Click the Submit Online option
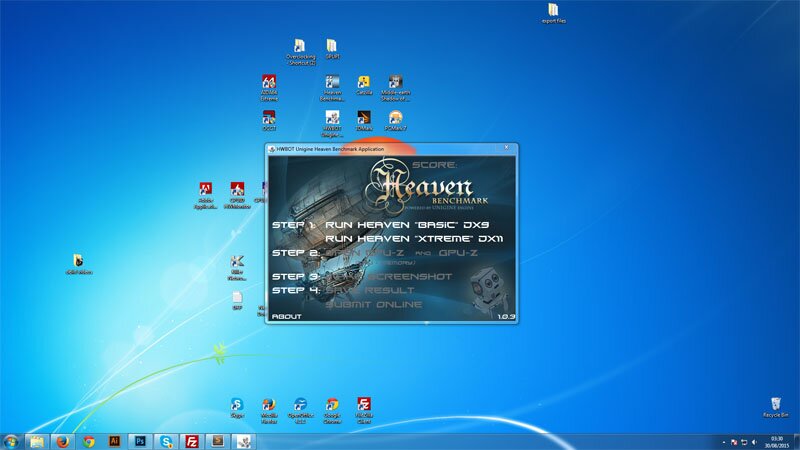This screenshot has width=800, height=450. pyautogui.click(x=373, y=304)
